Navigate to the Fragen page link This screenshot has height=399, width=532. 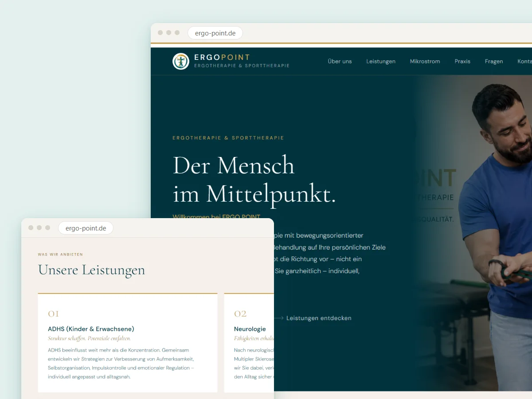point(494,61)
